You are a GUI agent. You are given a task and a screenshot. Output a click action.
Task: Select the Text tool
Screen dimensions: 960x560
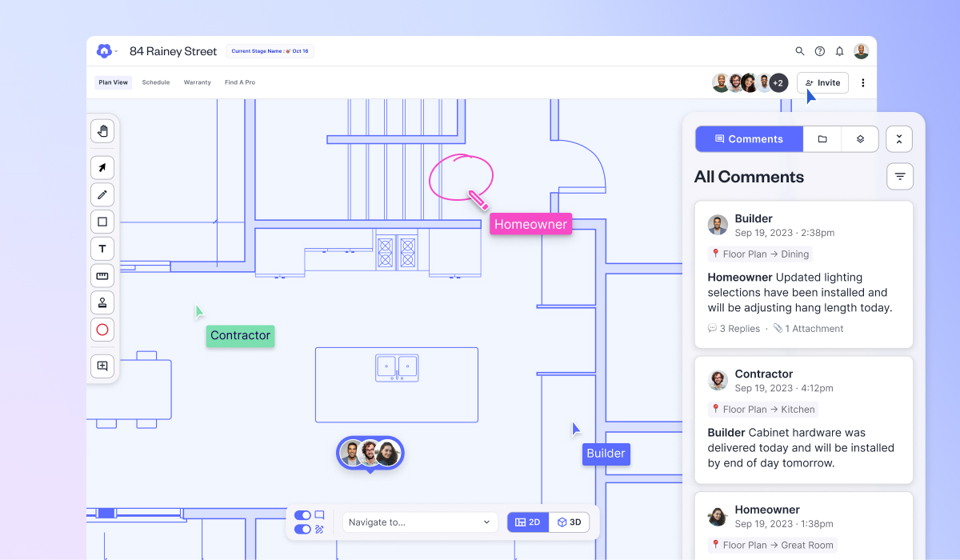[x=102, y=249]
